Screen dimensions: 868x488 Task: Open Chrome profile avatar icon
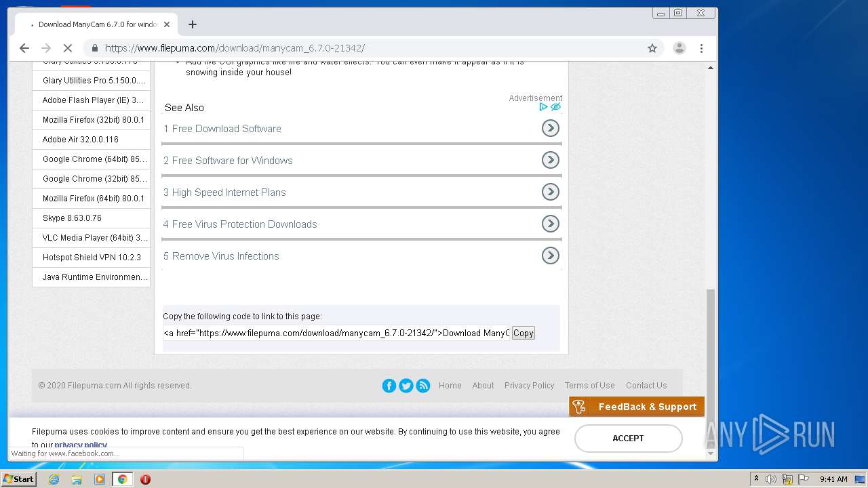click(x=679, y=48)
